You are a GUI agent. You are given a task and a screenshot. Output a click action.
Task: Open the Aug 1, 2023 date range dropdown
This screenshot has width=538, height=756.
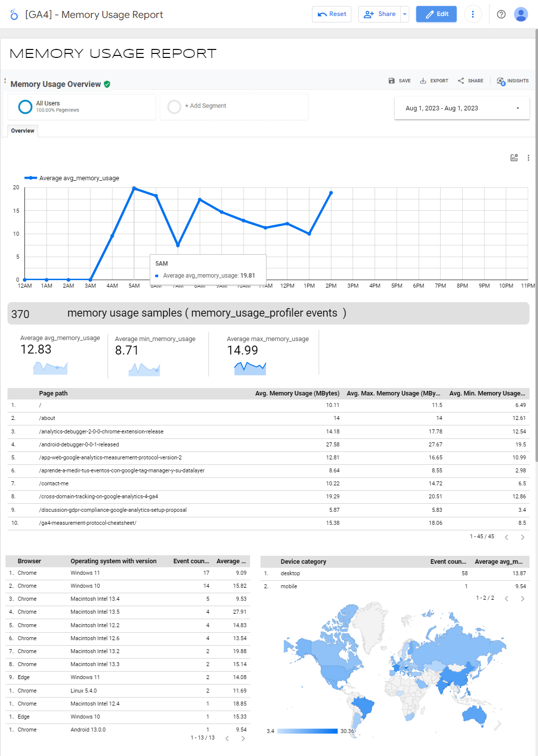tap(462, 108)
